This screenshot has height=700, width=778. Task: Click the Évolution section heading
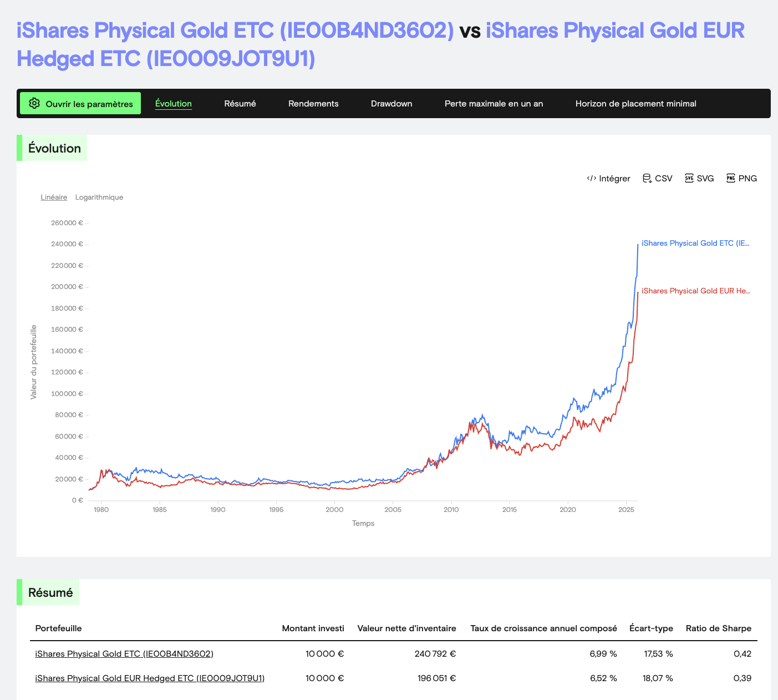[54, 148]
